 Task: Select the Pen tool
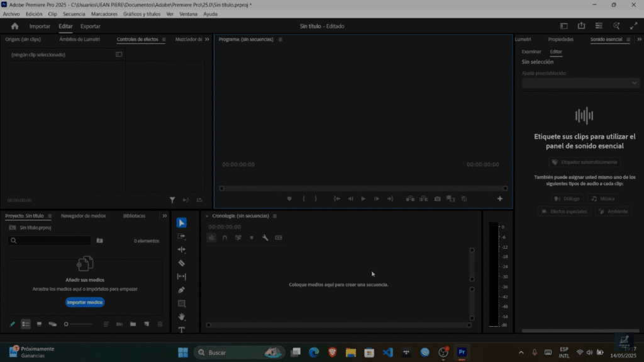(x=182, y=290)
